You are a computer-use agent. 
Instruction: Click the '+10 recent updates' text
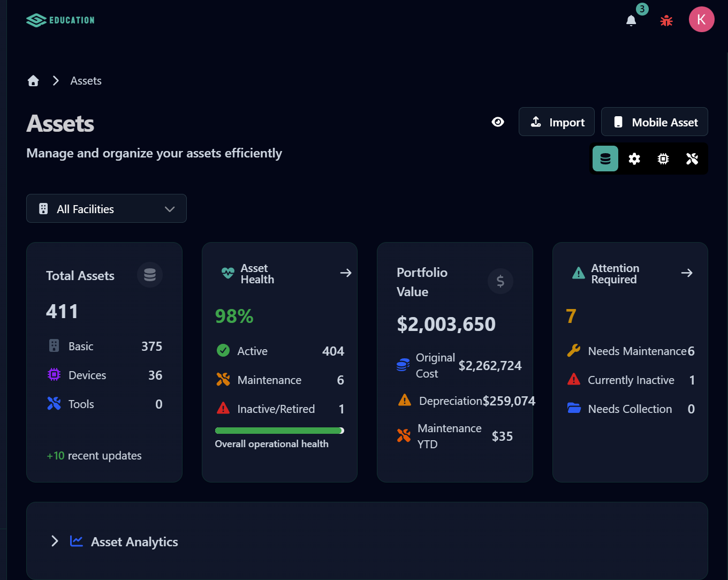click(x=94, y=456)
